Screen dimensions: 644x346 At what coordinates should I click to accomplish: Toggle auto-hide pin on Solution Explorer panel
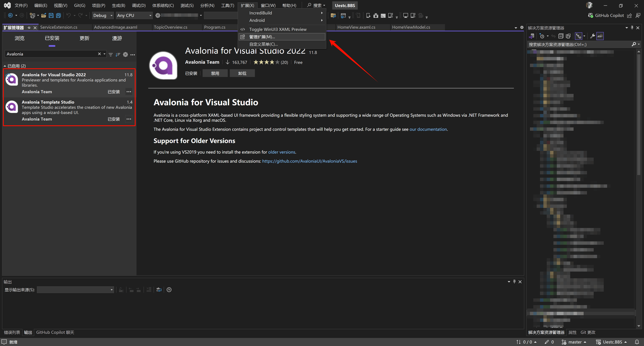[x=632, y=28]
